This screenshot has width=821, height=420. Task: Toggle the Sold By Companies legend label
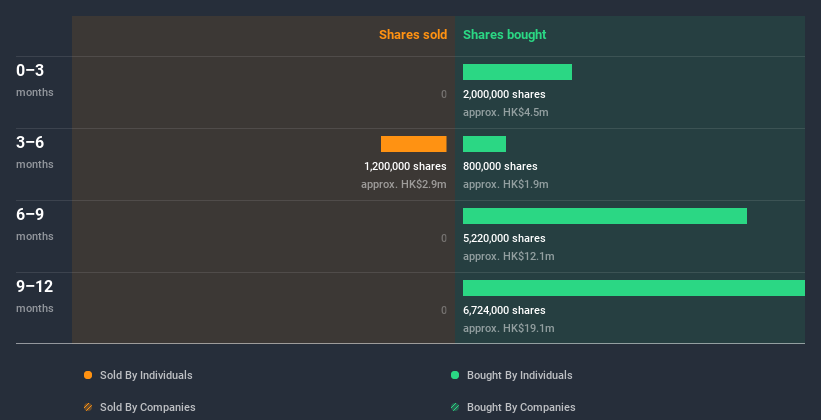[x=147, y=407]
